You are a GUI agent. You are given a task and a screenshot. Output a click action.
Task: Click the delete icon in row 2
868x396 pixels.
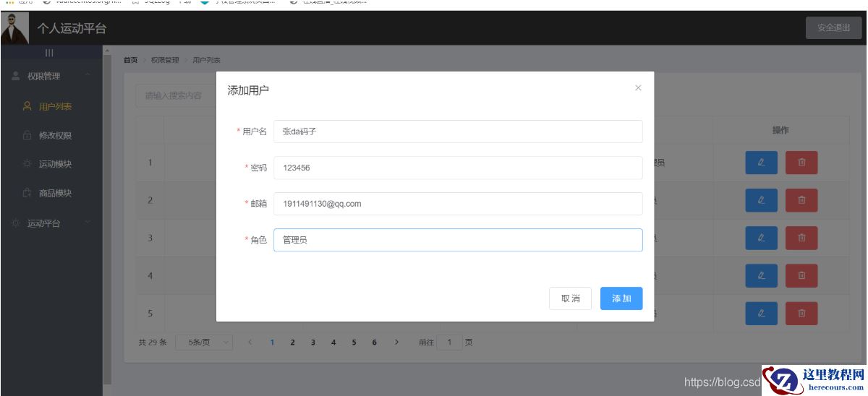click(801, 200)
